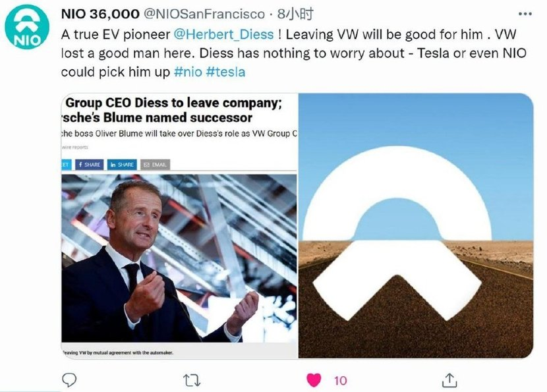This screenshot has width=547, height=392.
Task: Click the partially visible blue tweet button
Action: (x=65, y=164)
